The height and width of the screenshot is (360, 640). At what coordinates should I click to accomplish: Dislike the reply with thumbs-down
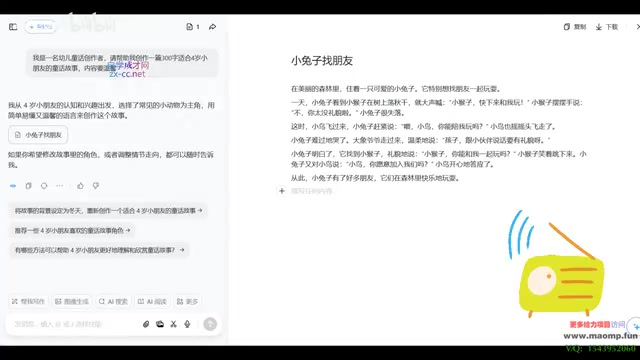pyautogui.click(x=96, y=186)
